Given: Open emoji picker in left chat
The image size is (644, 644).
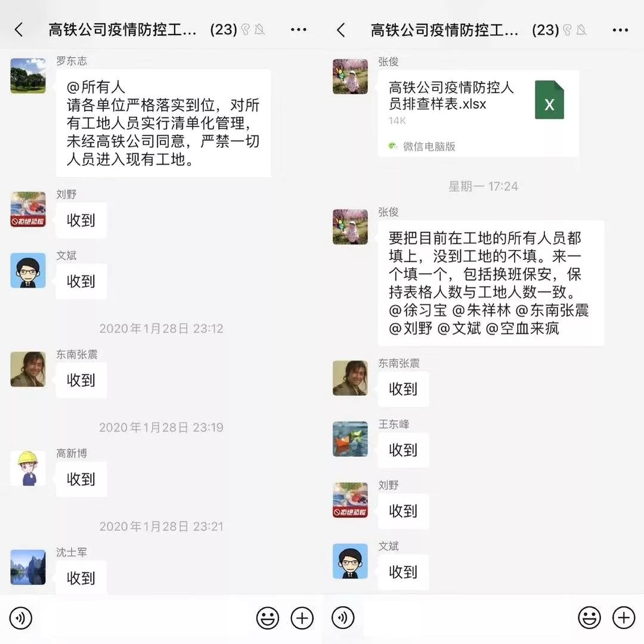Looking at the screenshot, I should point(267,618).
